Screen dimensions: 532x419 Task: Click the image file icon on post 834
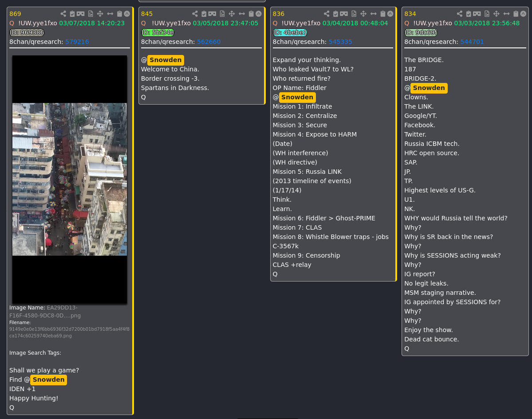tap(487, 14)
